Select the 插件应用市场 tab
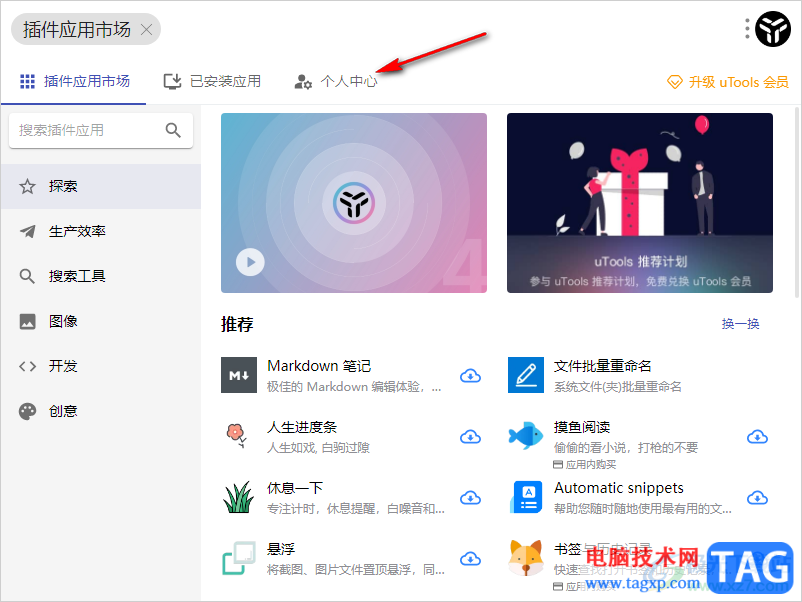 pyautogui.click(x=75, y=81)
